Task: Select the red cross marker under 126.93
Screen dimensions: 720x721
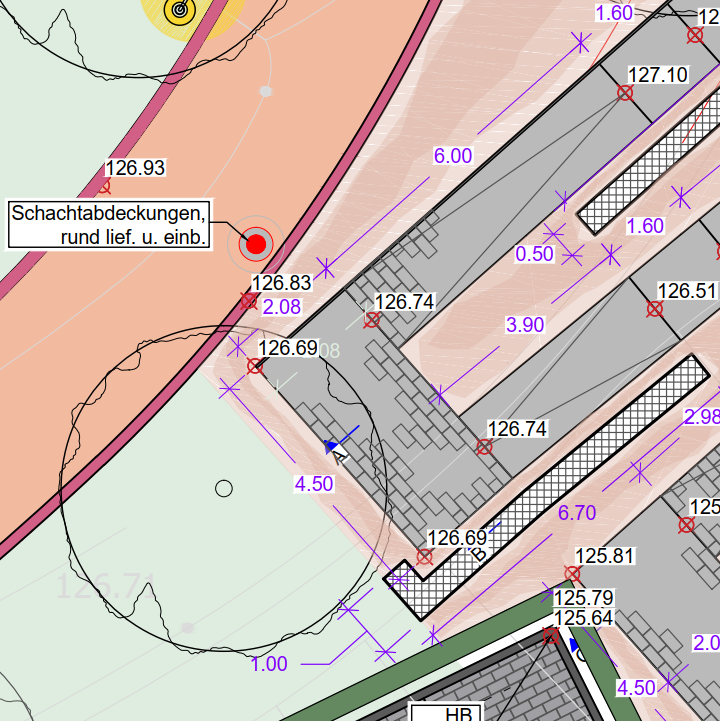Action: (104, 186)
